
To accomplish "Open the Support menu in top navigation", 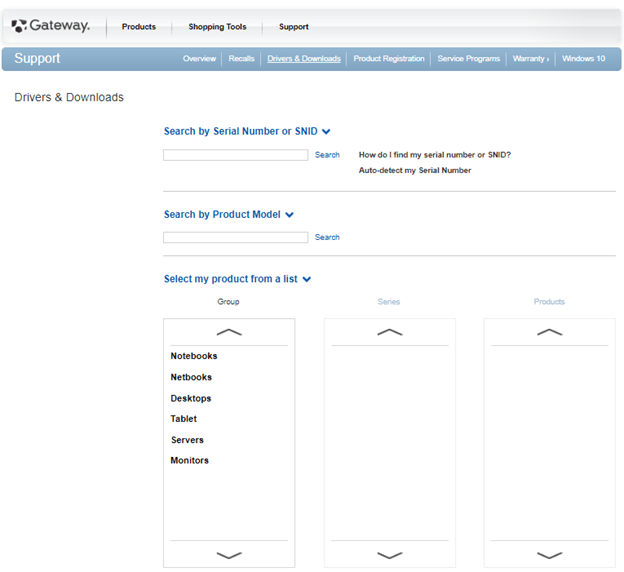I will pos(294,27).
